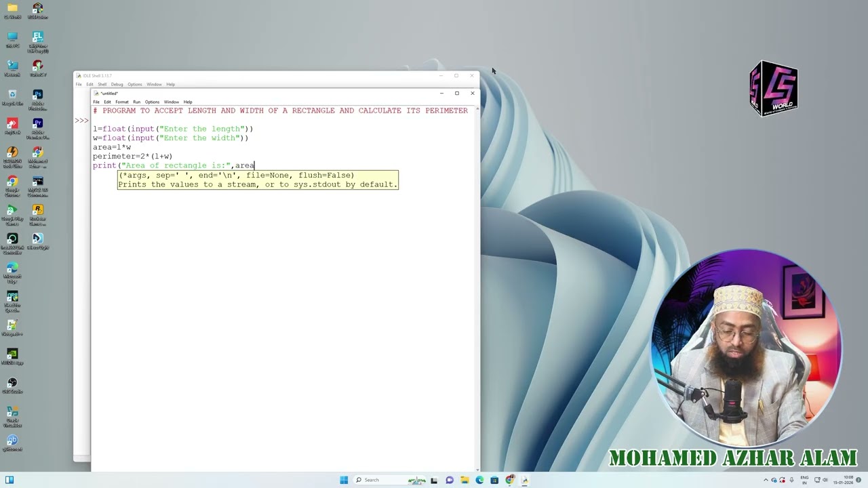Open the Network desktop icon
The width and height of the screenshot is (868, 488).
[12, 68]
